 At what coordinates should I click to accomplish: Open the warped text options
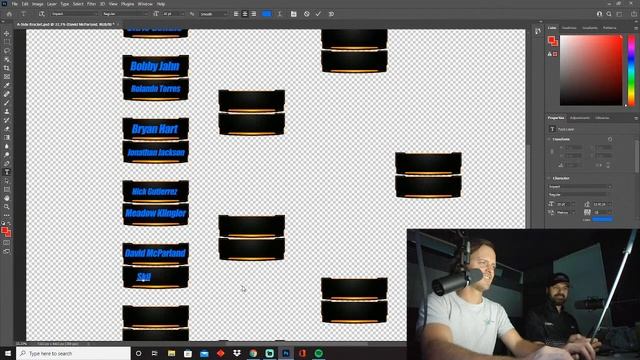(x=280, y=14)
